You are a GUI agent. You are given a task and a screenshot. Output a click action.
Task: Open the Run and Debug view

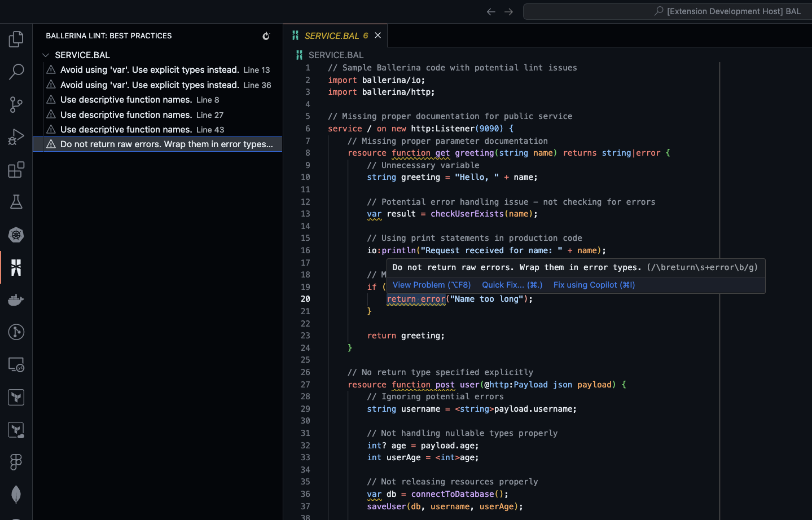pos(16,137)
